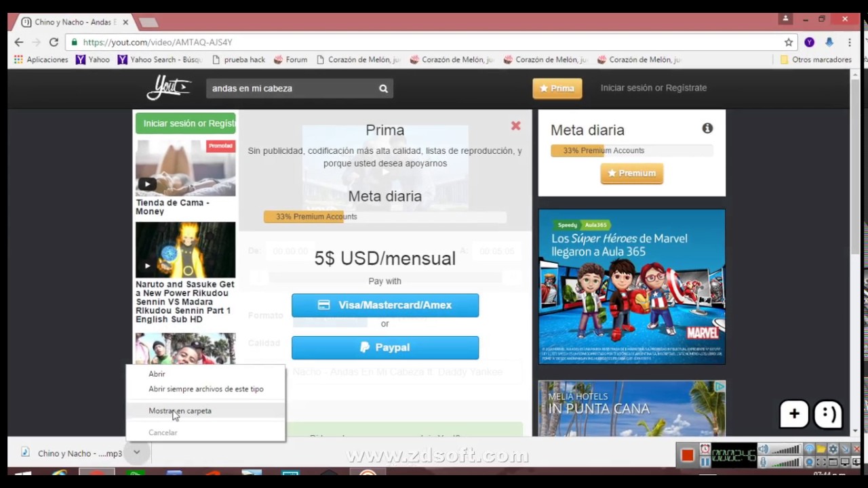
Task: Click the plus speech-bubble button
Action: coord(794,414)
